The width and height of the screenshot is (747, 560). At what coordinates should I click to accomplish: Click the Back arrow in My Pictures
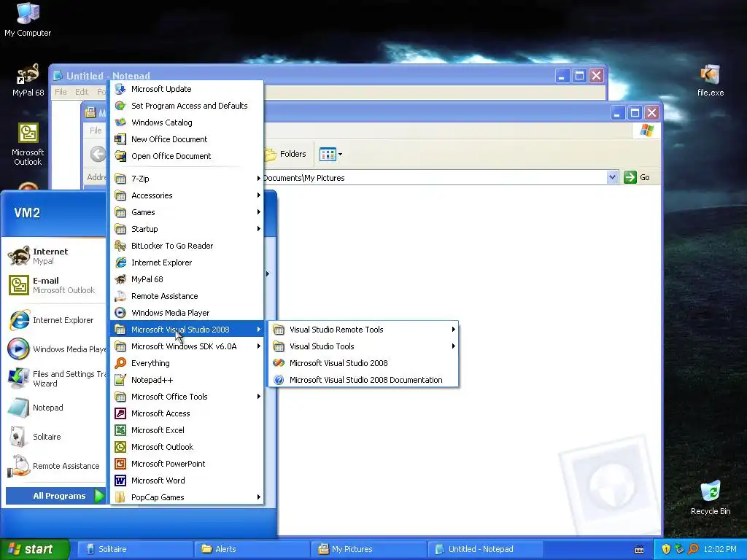click(x=98, y=154)
